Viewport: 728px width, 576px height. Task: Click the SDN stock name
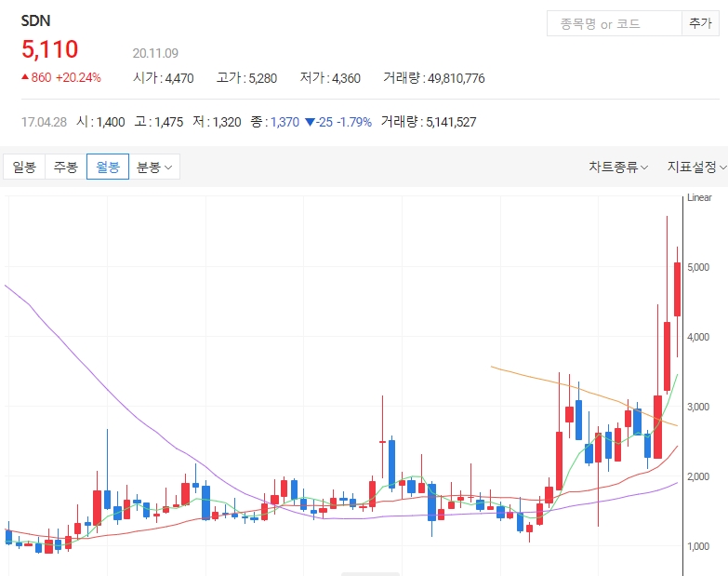click(35, 20)
